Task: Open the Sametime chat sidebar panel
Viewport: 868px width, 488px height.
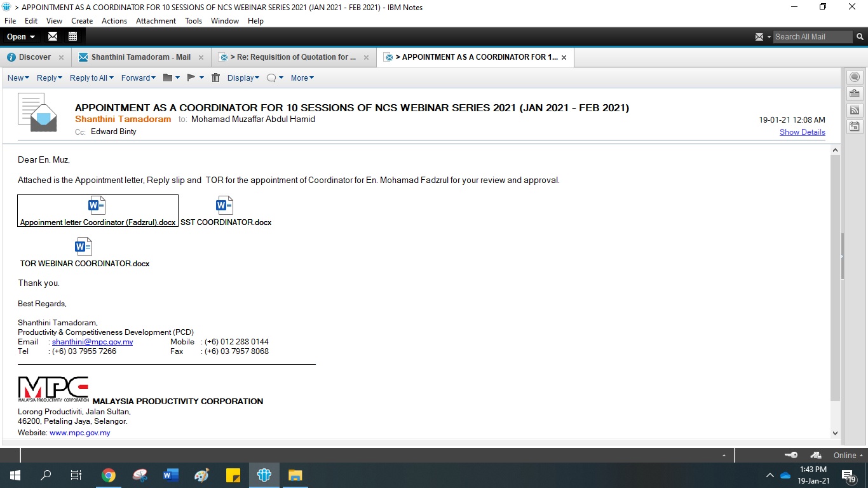Action: [855, 77]
